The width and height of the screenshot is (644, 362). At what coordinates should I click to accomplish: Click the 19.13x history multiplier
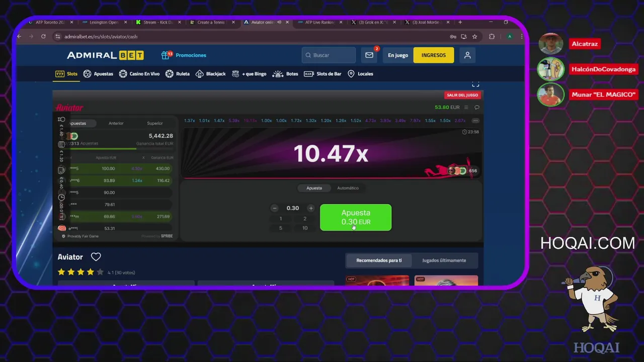tap(250, 121)
